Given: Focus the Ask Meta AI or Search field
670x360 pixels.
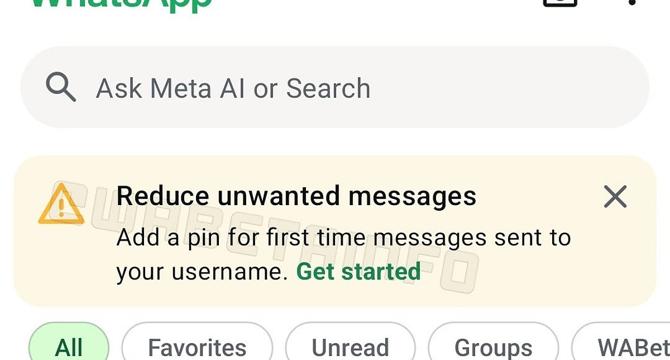Looking at the screenshot, I should coord(335,87).
